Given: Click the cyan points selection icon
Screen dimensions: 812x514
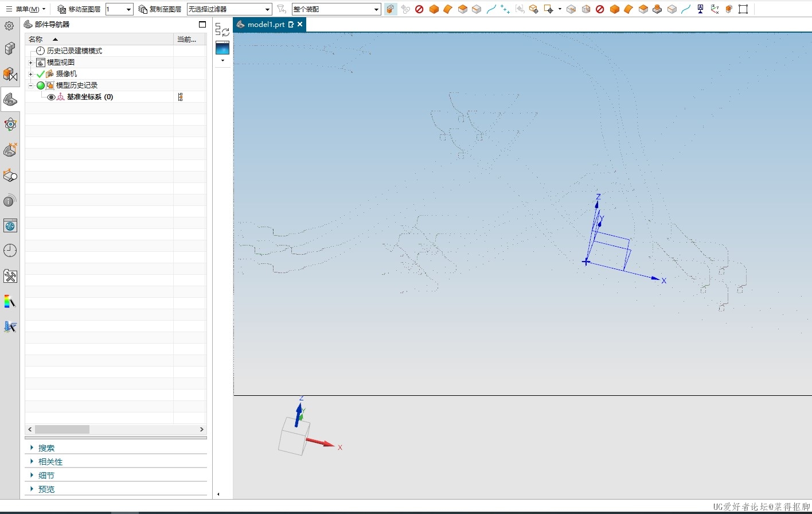Looking at the screenshot, I should pos(505,9).
